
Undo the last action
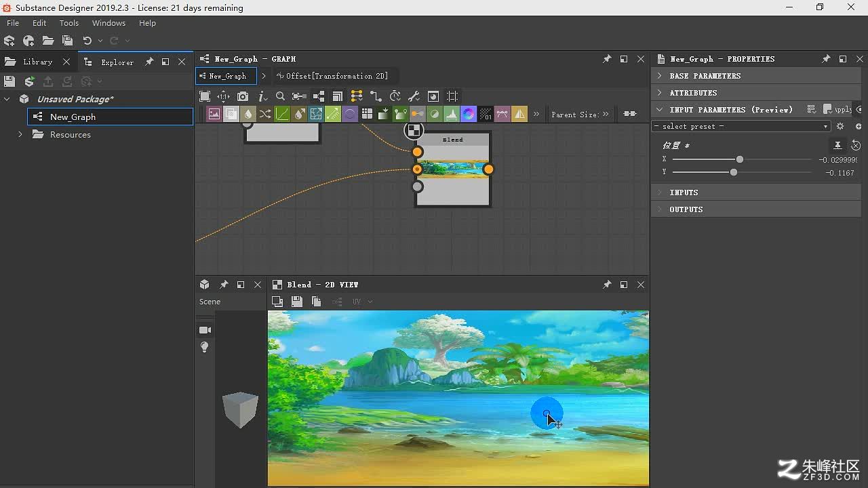[87, 41]
